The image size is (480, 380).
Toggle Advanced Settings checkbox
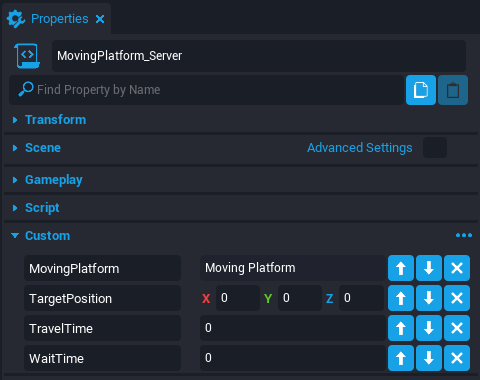click(x=435, y=147)
